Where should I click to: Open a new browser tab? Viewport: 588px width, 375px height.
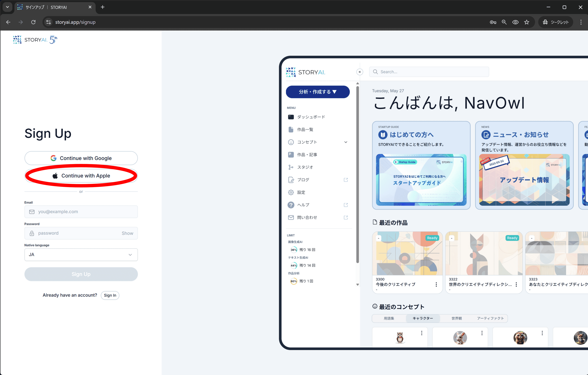103,7
